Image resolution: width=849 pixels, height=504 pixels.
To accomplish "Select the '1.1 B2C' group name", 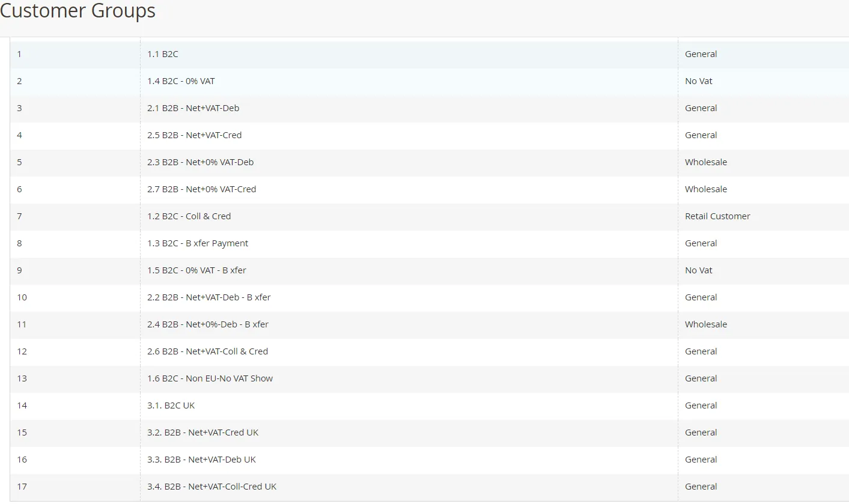I will tap(163, 54).
